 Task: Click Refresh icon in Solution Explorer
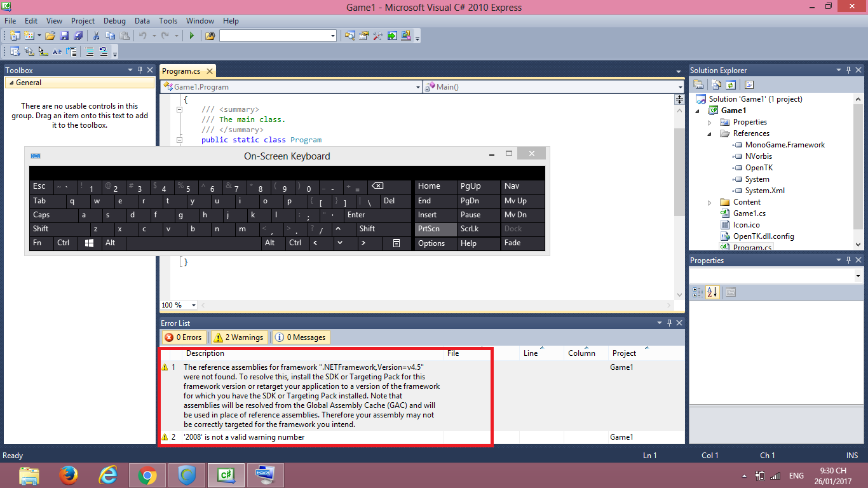pyautogui.click(x=731, y=85)
